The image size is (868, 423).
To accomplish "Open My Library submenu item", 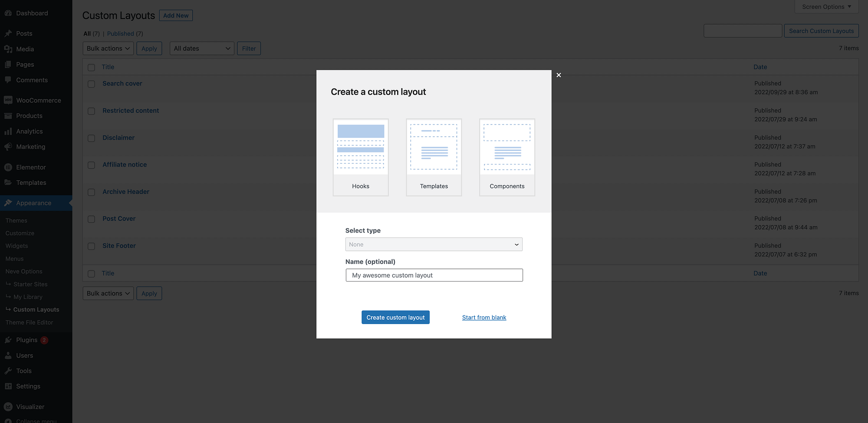I will (28, 297).
